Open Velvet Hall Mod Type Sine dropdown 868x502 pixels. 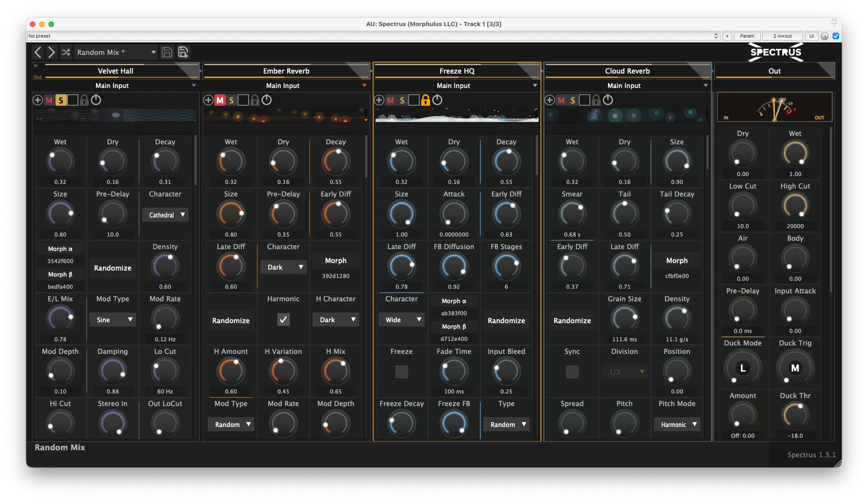tap(113, 319)
